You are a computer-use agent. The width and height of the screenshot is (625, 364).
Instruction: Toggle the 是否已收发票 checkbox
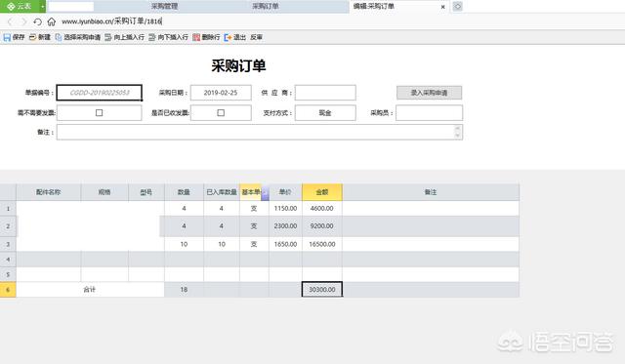pos(221,113)
